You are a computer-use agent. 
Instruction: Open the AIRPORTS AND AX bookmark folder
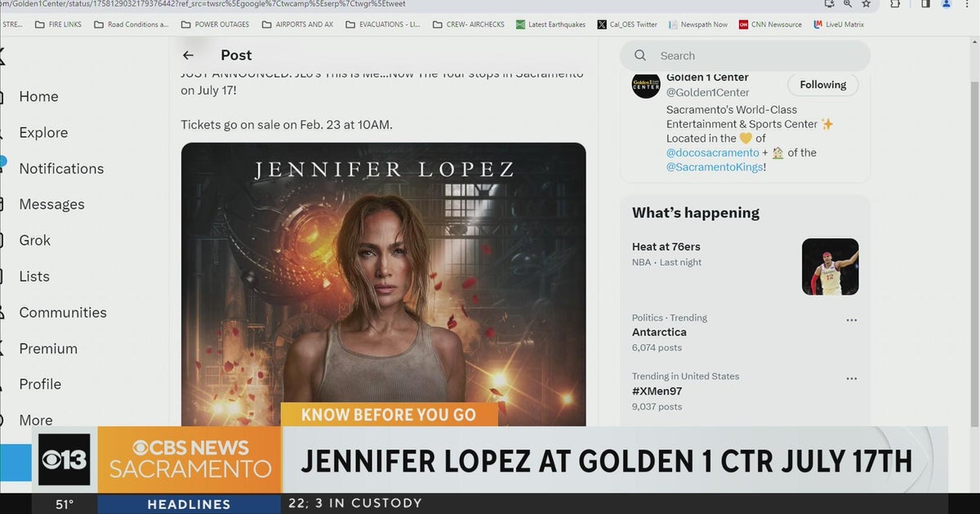pos(297,24)
